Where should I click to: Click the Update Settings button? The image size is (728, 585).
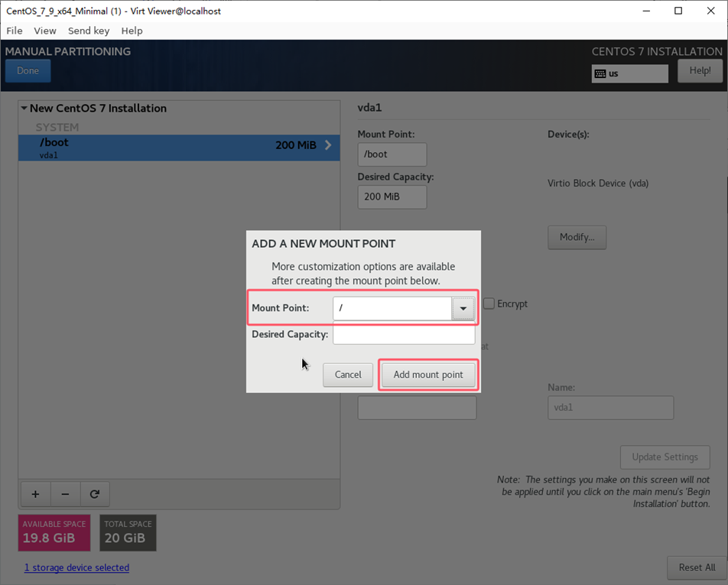665,457
